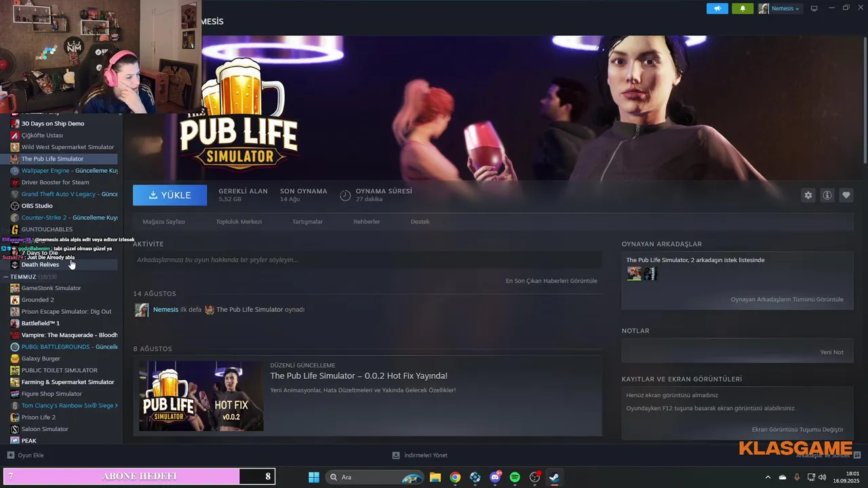This screenshot has width=868, height=488.
Task: Open Steam announcements megaphone button
Action: tap(717, 9)
